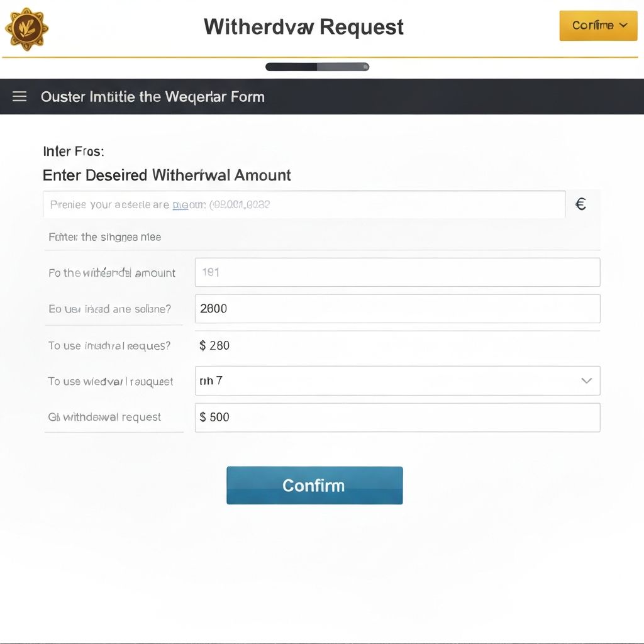Image resolution: width=644 pixels, height=644 pixels.
Task: Click the input field showing $ 500
Action: point(397,417)
